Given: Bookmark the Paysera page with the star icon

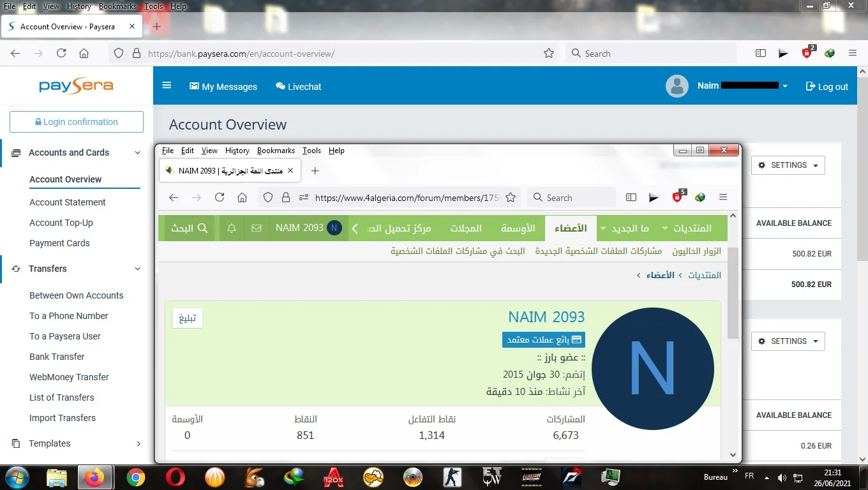Looking at the screenshot, I should 548,54.
